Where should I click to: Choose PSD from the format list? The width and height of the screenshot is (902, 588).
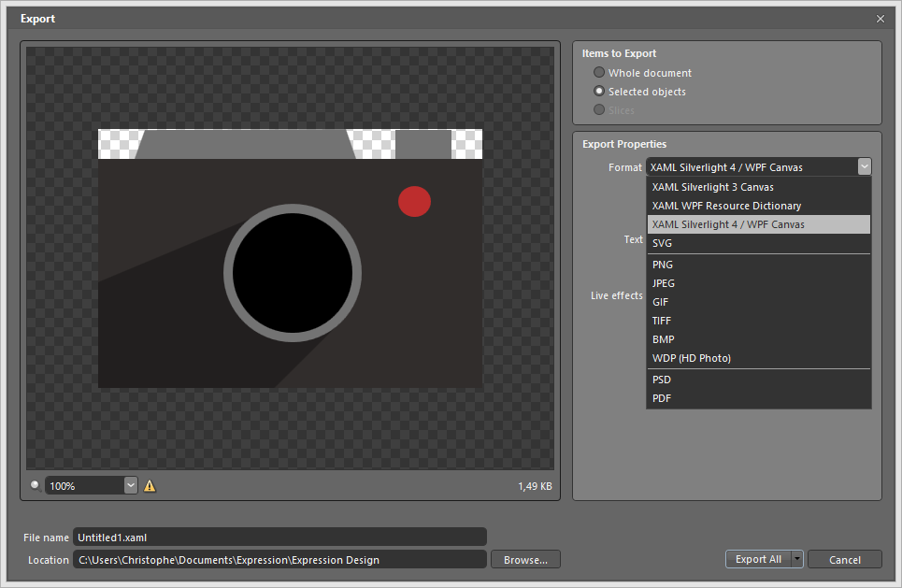[662, 380]
